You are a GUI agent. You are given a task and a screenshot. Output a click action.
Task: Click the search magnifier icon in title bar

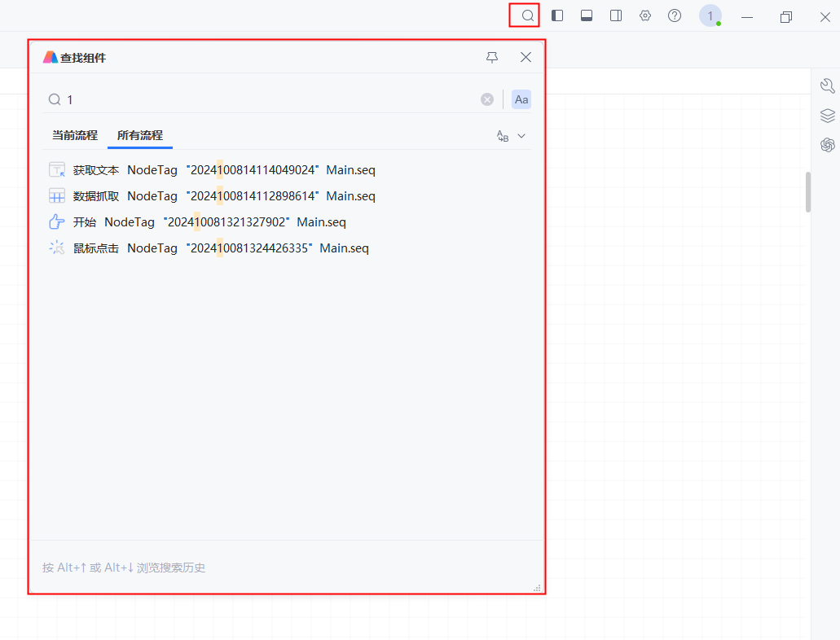click(x=528, y=15)
